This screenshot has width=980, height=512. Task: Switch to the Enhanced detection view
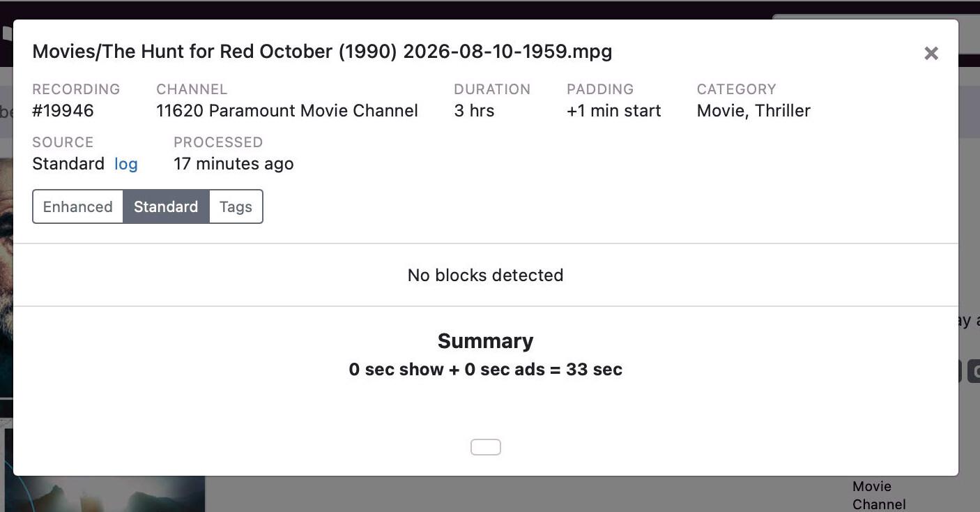[x=78, y=206]
